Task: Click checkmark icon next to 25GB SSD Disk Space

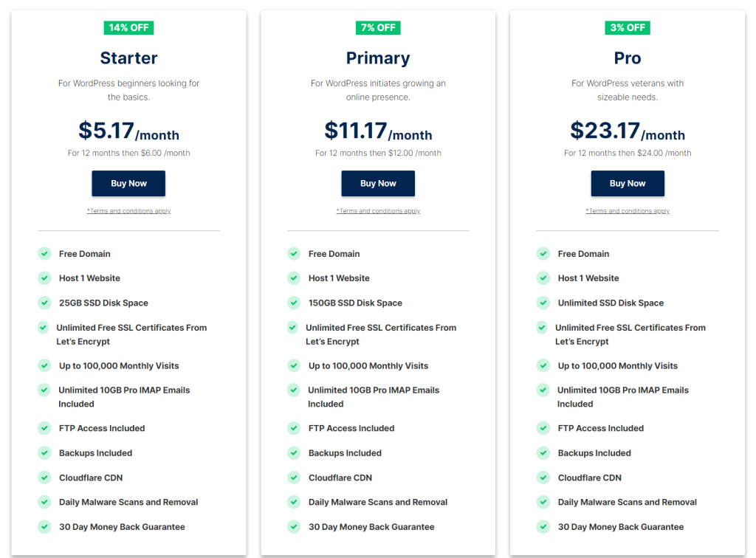Action: (x=44, y=303)
